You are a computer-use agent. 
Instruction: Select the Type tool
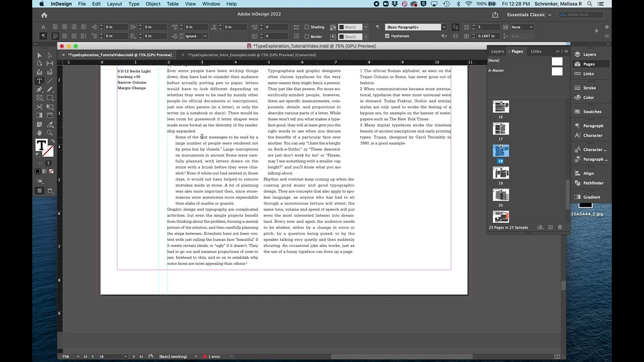tap(40, 81)
